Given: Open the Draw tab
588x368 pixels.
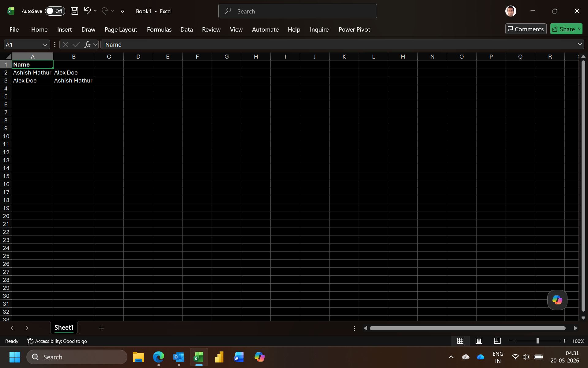Looking at the screenshot, I should point(88,29).
